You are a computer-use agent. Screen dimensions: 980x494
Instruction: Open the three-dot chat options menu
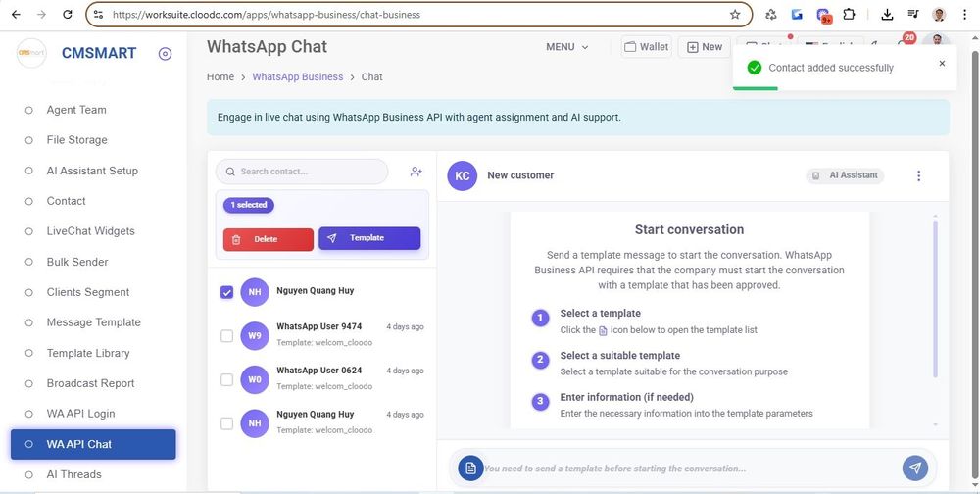pyautogui.click(x=918, y=176)
